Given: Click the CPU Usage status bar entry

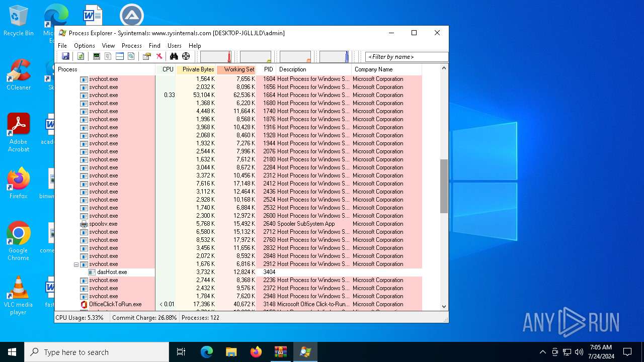Looking at the screenshot, I should coord(79,318).
